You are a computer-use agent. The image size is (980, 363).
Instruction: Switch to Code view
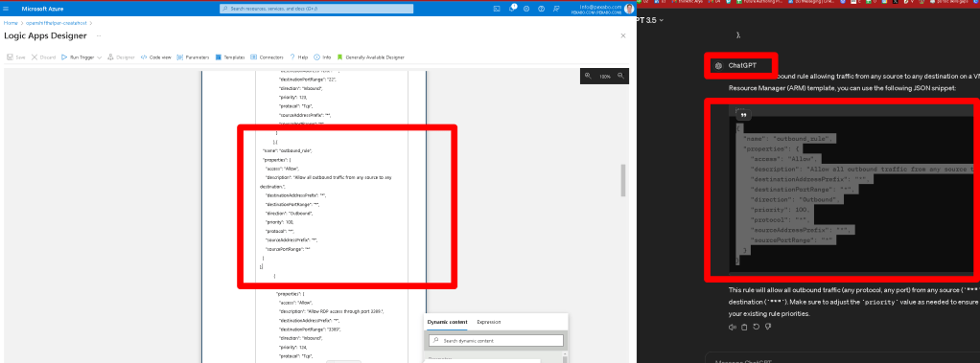(x=156, y=57)
